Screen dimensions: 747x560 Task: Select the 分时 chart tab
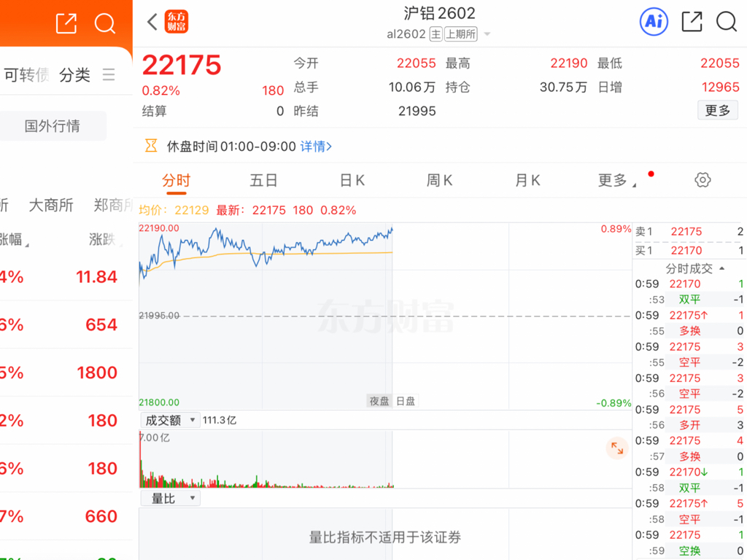coord(177,181)
